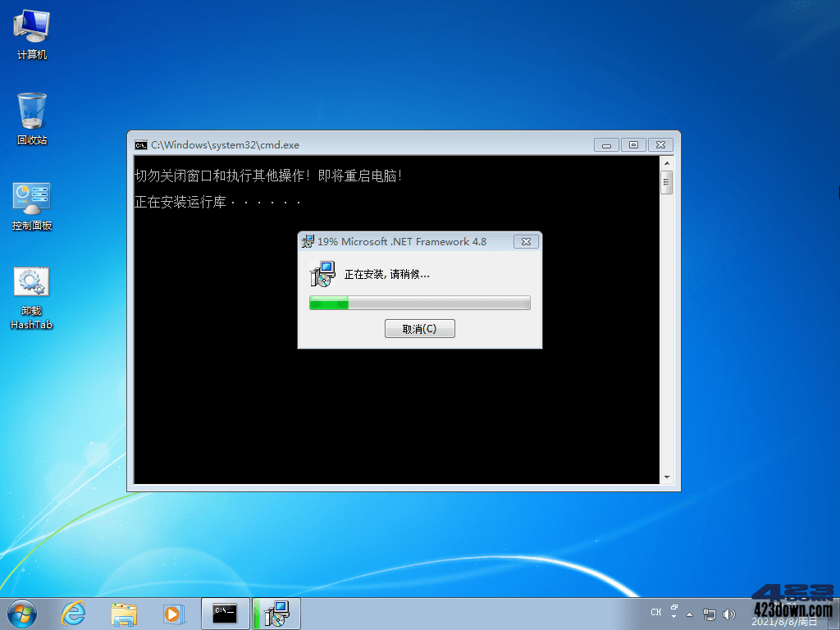Click the .NET Framework installation progress bar

[419, 303]
